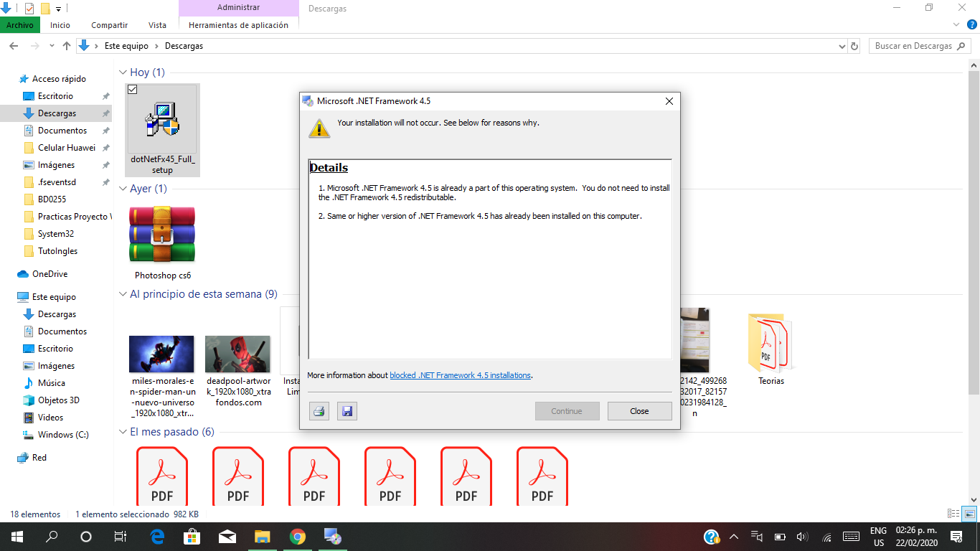Toggle the checkbox on dotNetFx45 file
This screenshot has height=551, width=980.
[132, 90]
